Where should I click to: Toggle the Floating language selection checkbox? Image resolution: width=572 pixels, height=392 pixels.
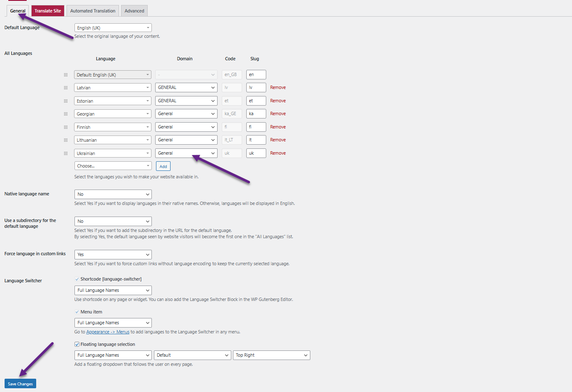pyautogui.click(x=77, y=344)
